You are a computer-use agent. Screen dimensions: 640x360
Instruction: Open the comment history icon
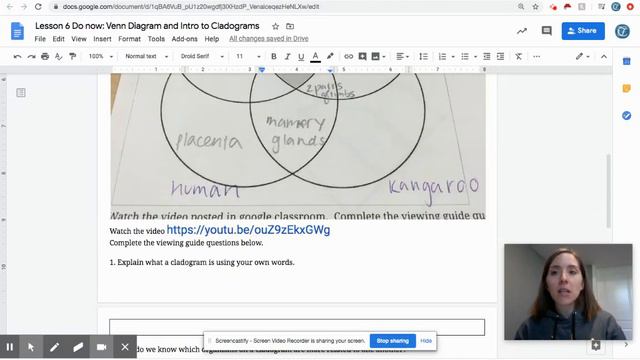tap(547, 31)
